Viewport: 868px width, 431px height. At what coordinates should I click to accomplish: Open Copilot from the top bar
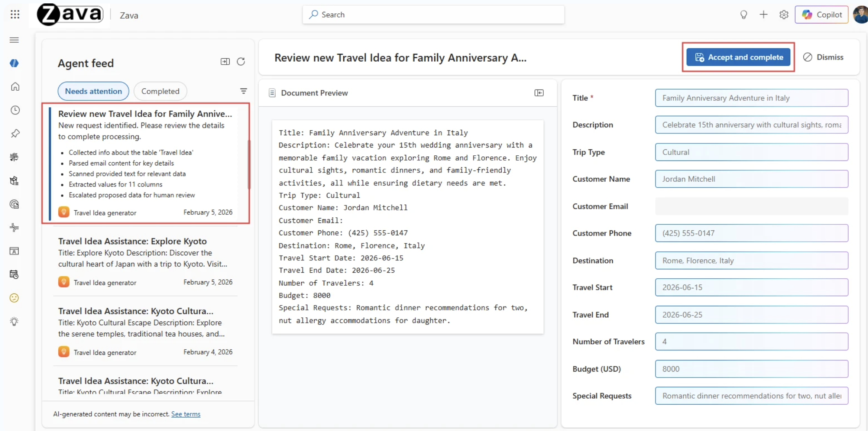pyautogui.click(x=821, y=14)
